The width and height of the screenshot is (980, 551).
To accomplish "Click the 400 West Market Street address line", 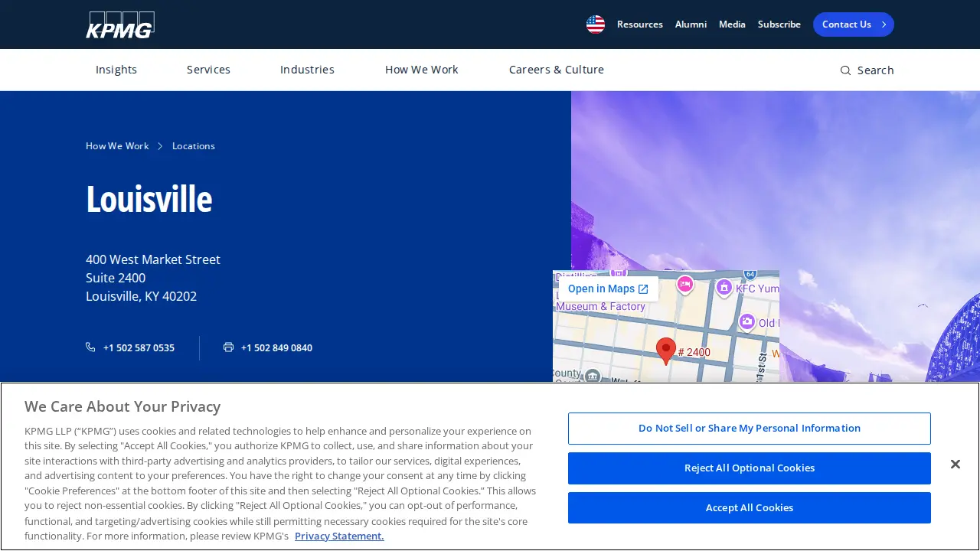I will 153,259.
